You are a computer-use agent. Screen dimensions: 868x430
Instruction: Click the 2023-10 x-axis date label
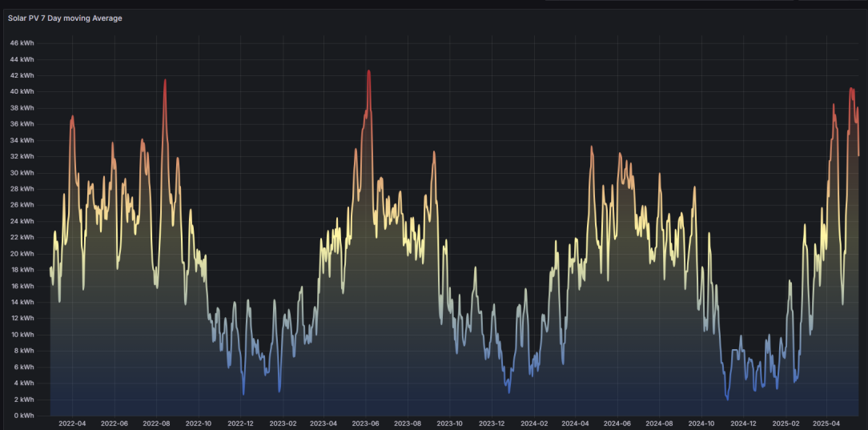point(450,424)
